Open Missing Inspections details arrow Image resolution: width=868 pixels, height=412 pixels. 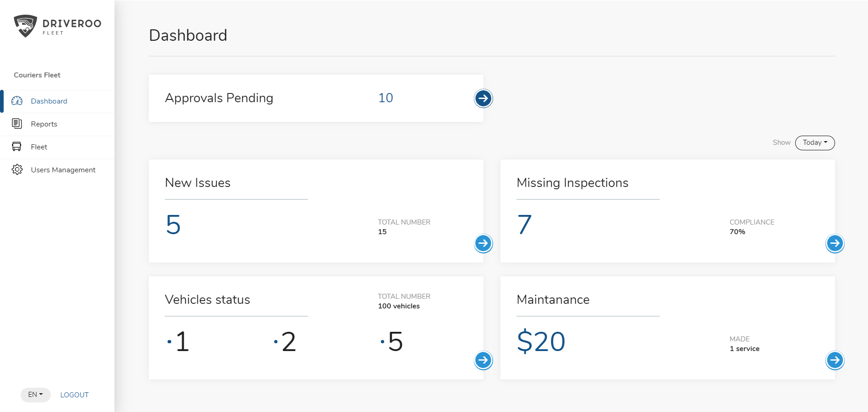[x=835, y=243]
